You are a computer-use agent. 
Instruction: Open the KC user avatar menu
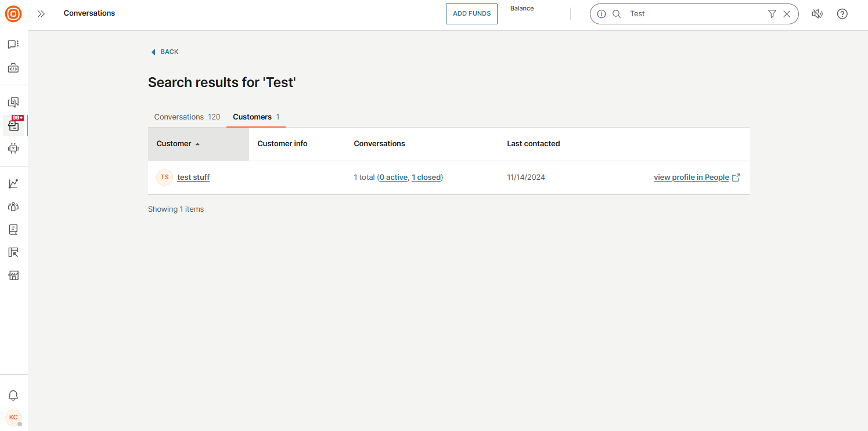tap(13, 417)
